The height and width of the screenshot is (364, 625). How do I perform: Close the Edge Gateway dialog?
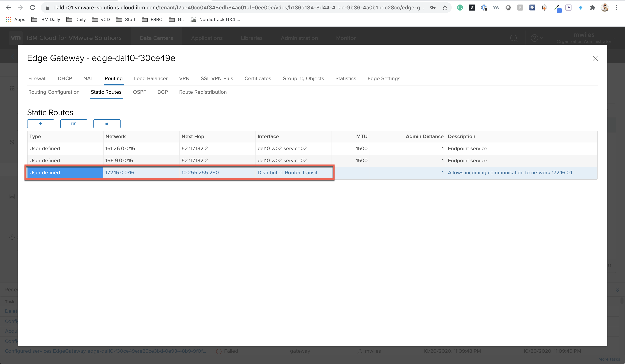(595, 58)
